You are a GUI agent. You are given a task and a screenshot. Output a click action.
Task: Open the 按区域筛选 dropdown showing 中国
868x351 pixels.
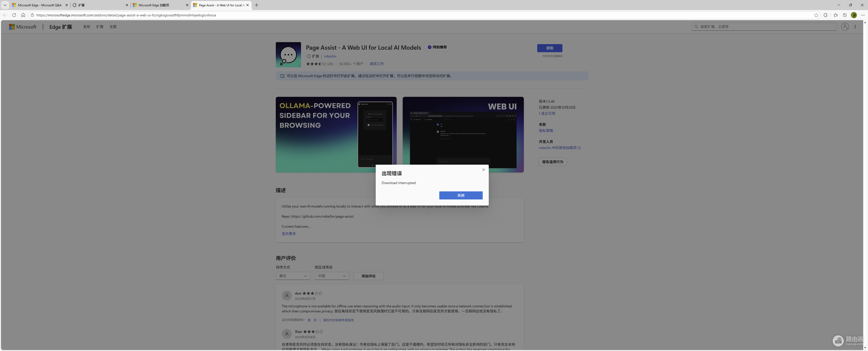[x=332, y=276]
